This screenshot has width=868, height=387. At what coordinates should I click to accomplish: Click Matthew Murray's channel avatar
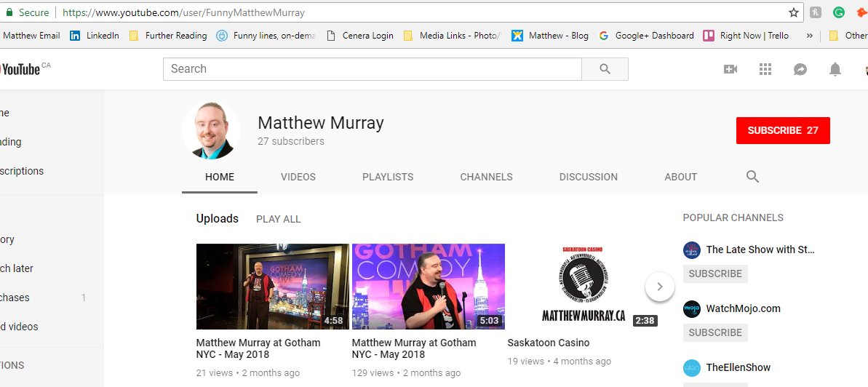tap(211, 131)
